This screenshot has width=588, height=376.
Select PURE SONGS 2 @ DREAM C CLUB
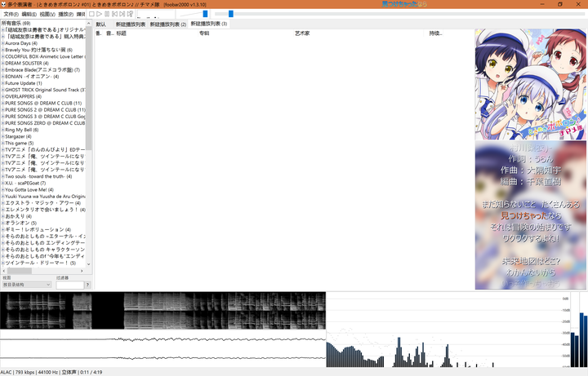click(x=45, y=110)
